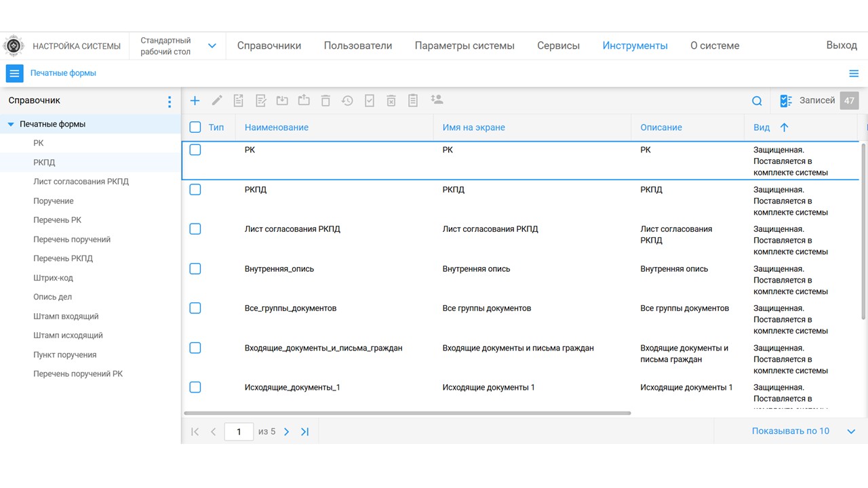Viewport: 868px width, 488px height.
Task: Tick the select-all checkbox in table header
Action: [195, 127]
